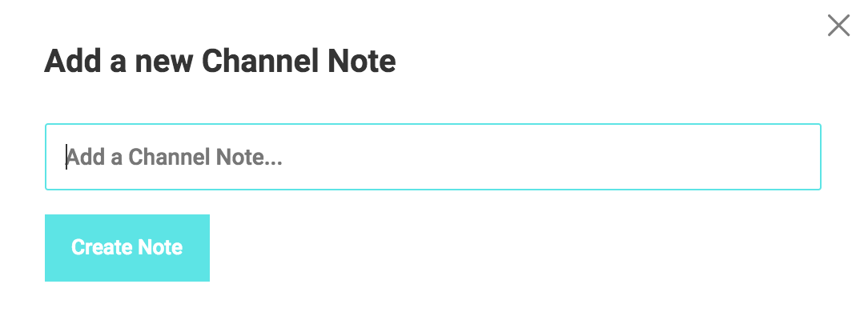The height and width of the screenshot is (328, 868).
Task: Click the Create Note button
Action: pos(127,248)
